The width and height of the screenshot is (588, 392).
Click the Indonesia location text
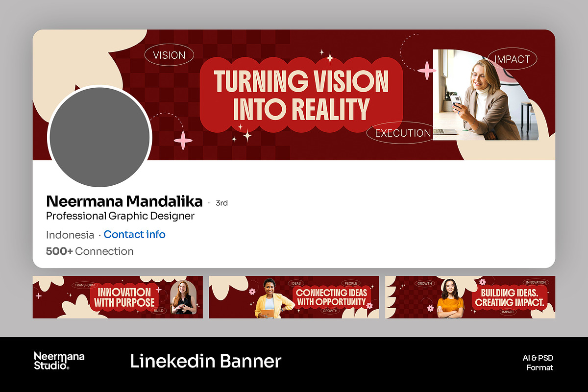click(70, 235)
